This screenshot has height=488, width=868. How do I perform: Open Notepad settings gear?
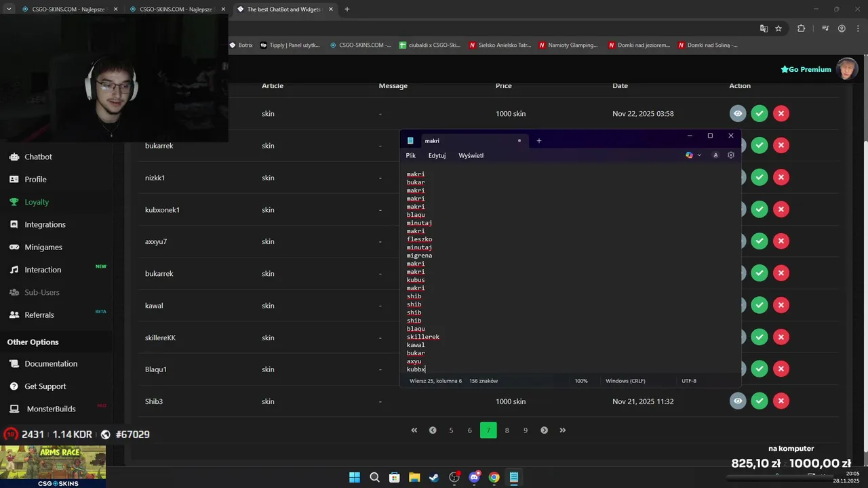731,155
